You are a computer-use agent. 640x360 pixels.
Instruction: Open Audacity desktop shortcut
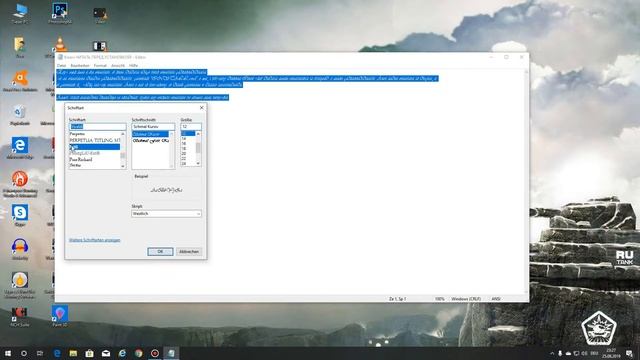pyautogui.click(x=20, y=249)
